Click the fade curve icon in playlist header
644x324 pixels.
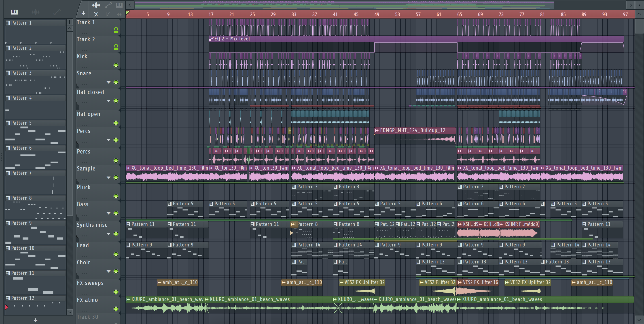pyautogui.click(x=108, y=14)
